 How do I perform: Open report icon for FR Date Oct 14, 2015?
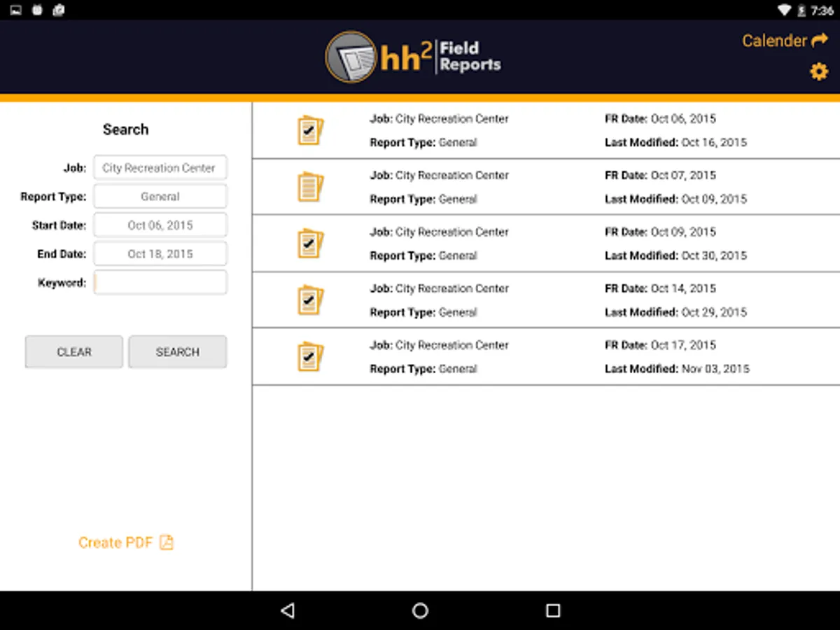[310, 300]
